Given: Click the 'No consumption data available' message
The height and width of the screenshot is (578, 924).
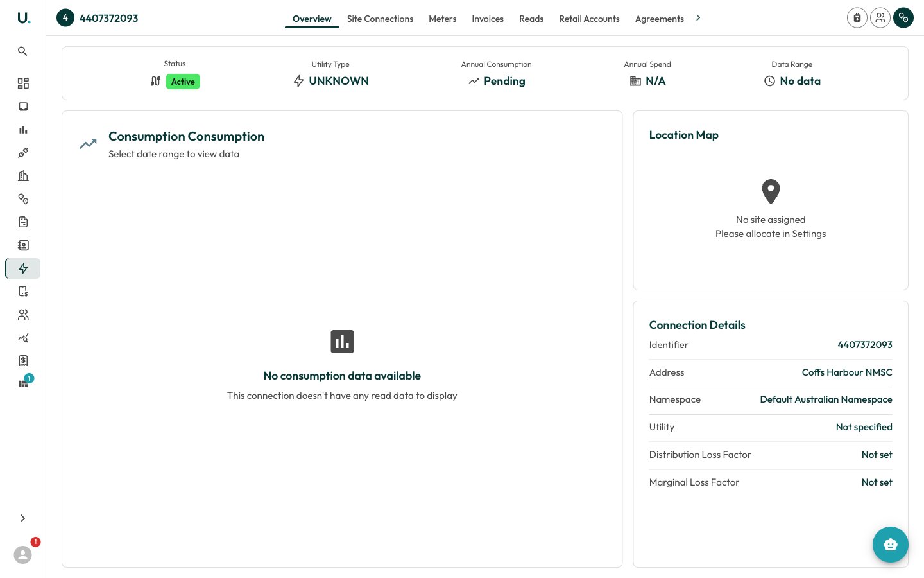Looking at the screenshot, I should pos(342,376).
